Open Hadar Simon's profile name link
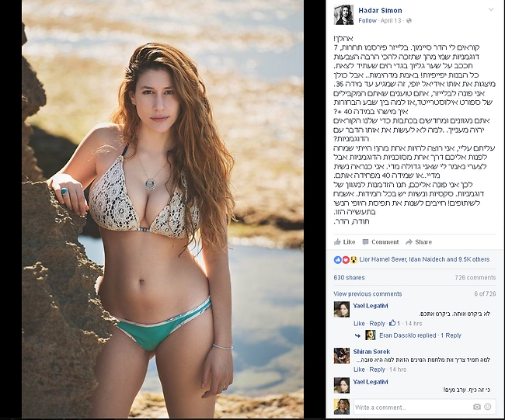The image size is (505, 420). click(x=380, y=10)
